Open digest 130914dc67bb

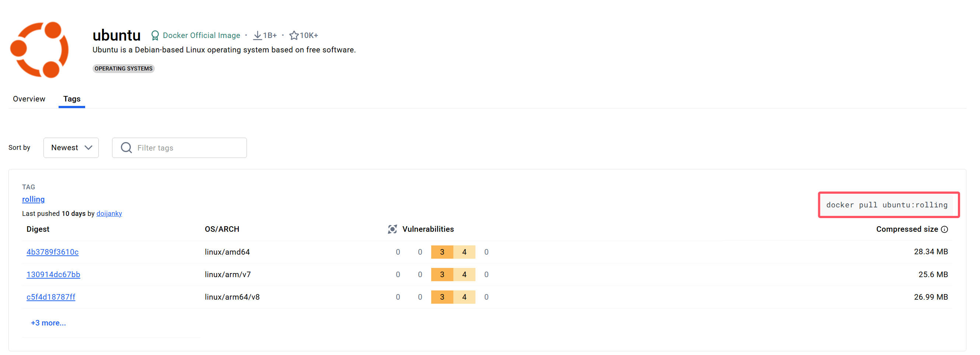click(53, 274)
